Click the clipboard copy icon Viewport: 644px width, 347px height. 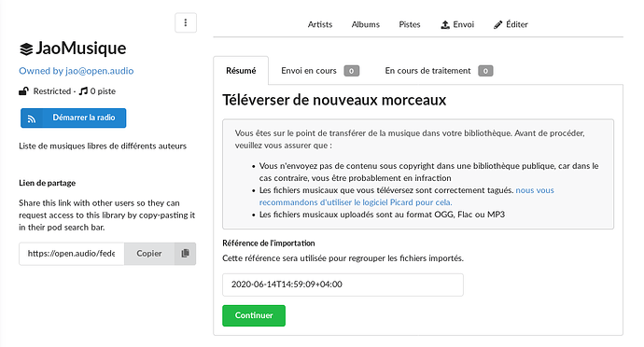pos(185,254)
